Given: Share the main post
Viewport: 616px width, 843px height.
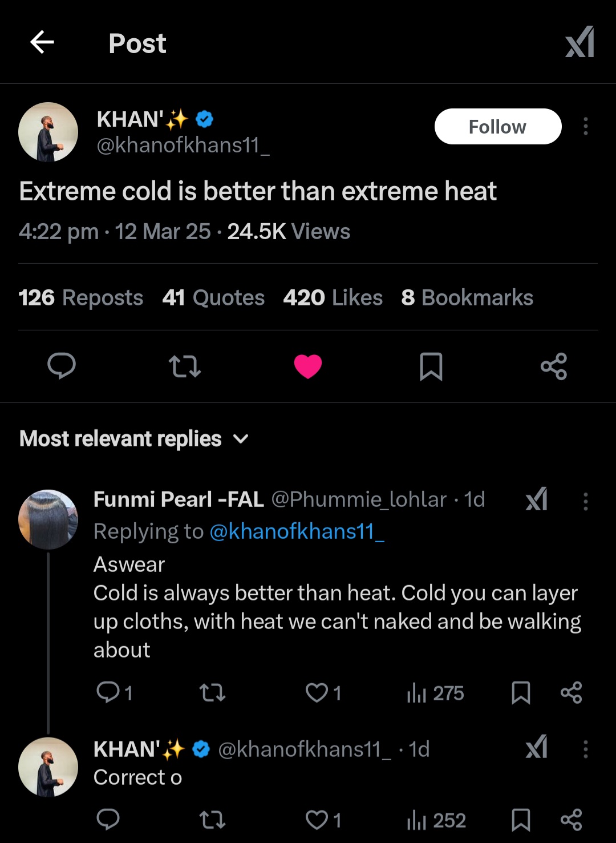Looking at the screenshot, I should pyautogui.click(x=554, y=366).
